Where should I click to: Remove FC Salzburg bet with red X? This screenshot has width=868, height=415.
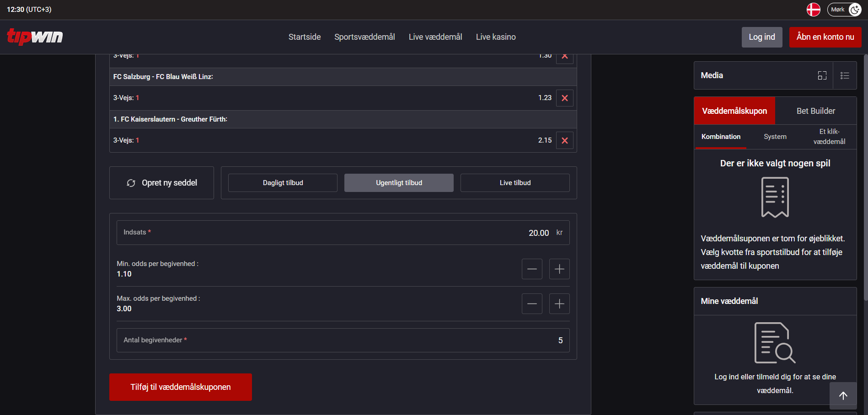point(565,98)
